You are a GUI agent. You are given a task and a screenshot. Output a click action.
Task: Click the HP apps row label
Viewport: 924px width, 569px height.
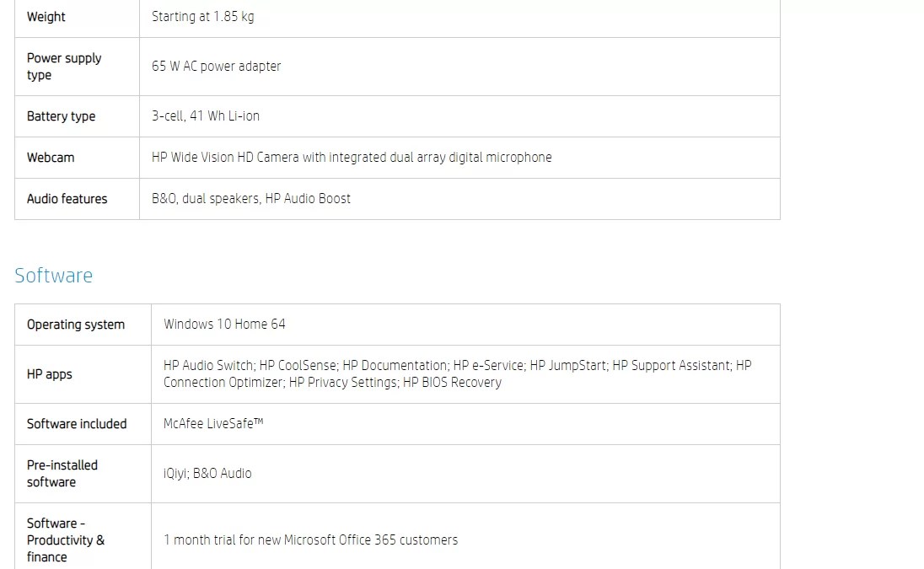tap(49, 374)
